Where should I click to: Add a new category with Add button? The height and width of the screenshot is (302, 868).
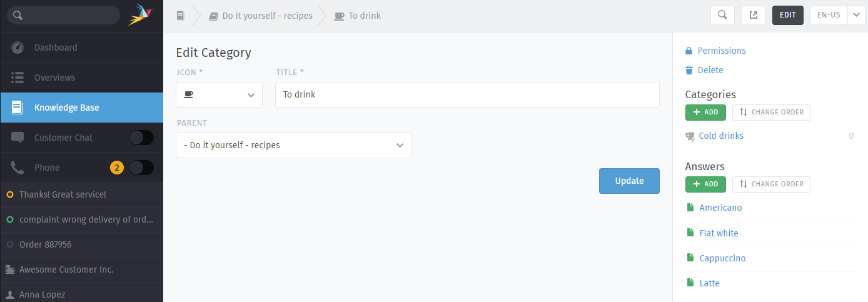click(x=705, y=113)
